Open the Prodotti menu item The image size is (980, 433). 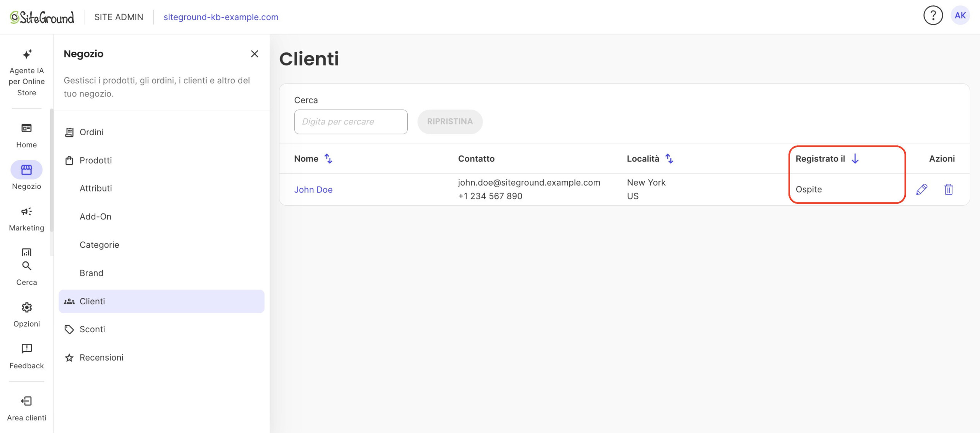[x=161, y=160]
